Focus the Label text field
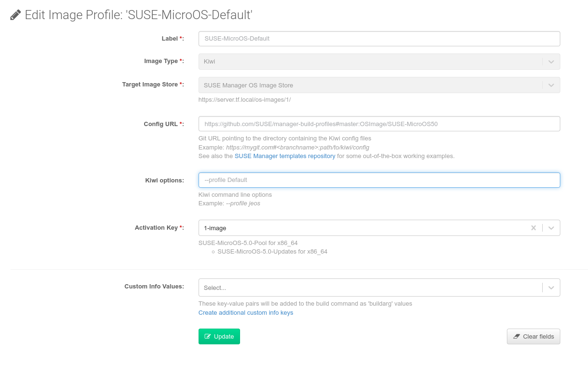This screenshot has width=588, height=373. pyautogui.click(x=379, y=39)
